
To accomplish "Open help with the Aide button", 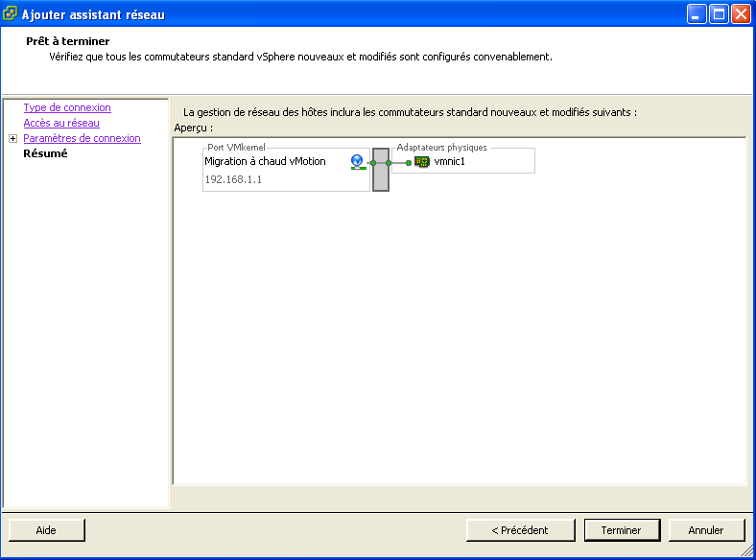I will coord(46,530).
